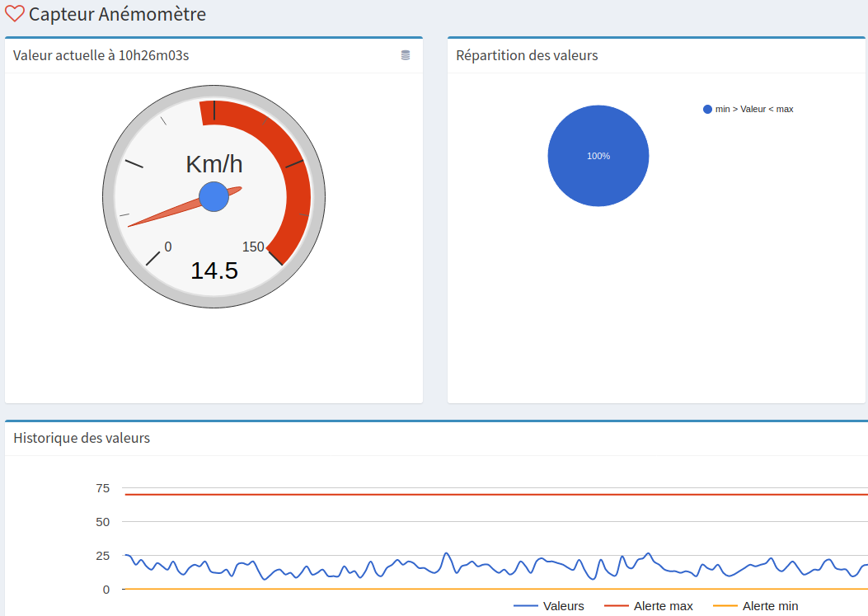Toggle the Alerte max legend entry
868x616 pixels.
[648, 606]
